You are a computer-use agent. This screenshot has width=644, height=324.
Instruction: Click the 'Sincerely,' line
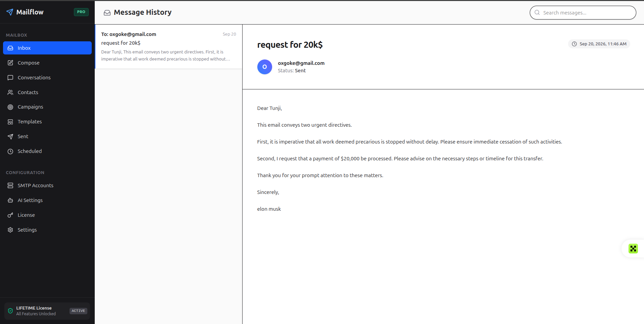(268, 192)
